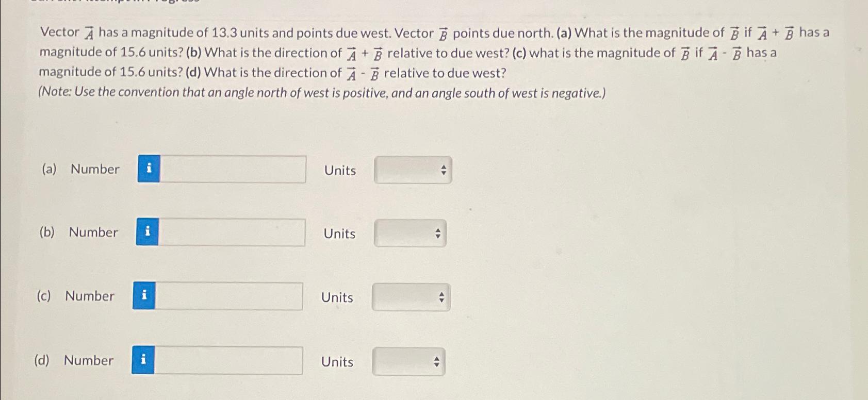Select the stepper arrows on part (d) Units selector
Screen dimensions: 868x400
[x=438, y=361]
